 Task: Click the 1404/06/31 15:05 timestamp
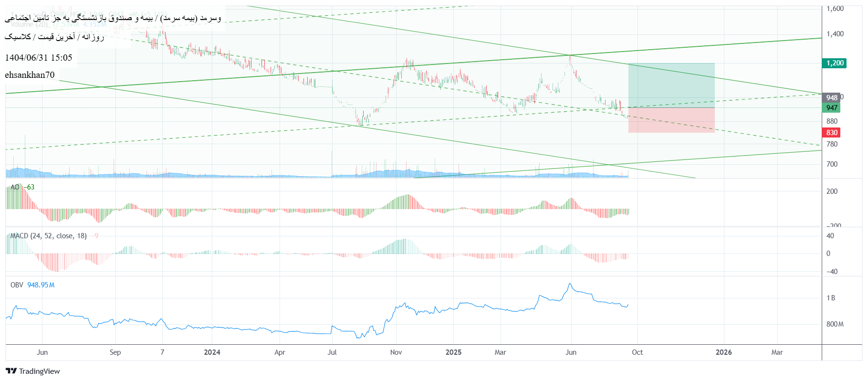point(39,58)
